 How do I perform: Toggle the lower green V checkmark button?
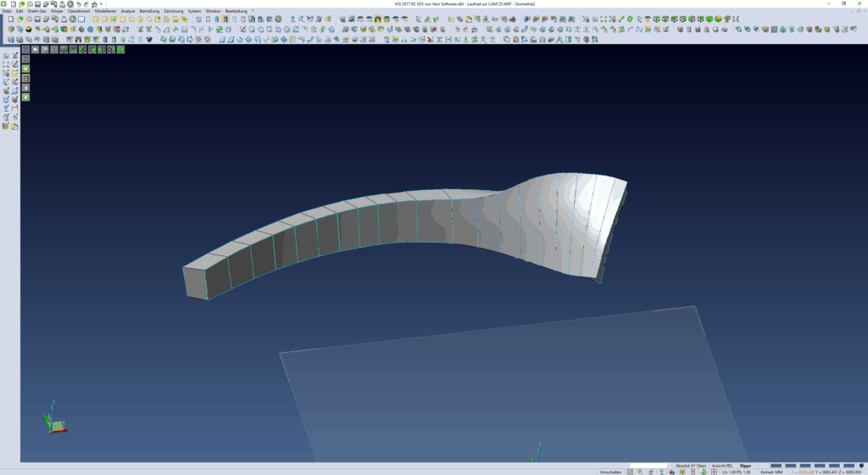pyautogui.click(x=25, y=98)
